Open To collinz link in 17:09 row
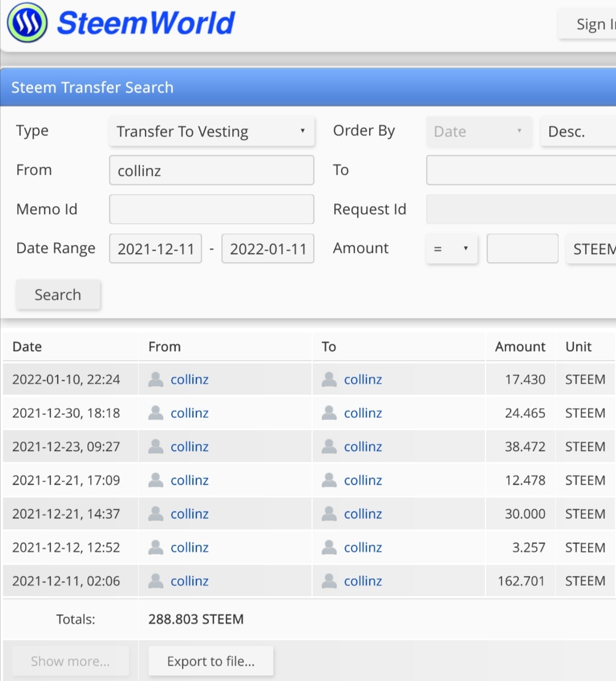616x681 pixels. click(x=363, y=480)
